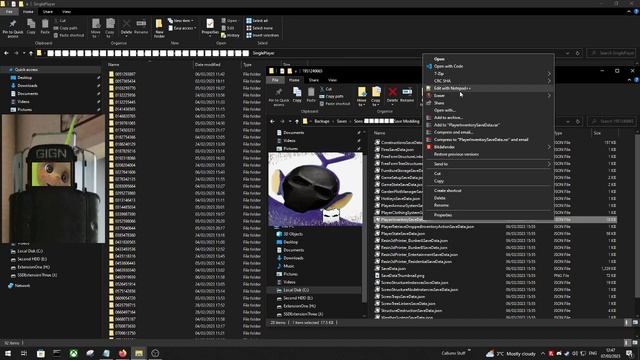Click the weather widget Mostly cloudy

(x=510, y=353)
